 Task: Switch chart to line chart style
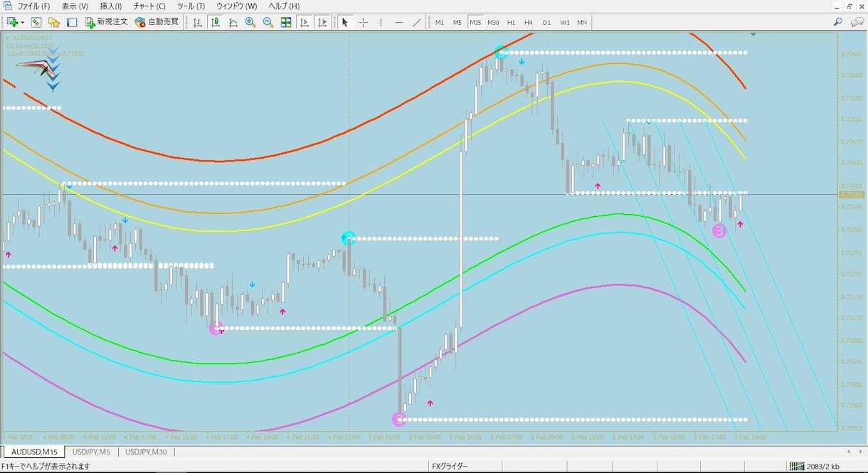click(233, 22)
